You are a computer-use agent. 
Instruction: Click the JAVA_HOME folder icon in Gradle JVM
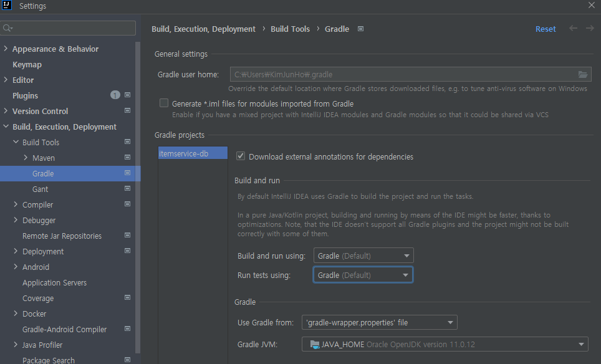tap(315, 344)
